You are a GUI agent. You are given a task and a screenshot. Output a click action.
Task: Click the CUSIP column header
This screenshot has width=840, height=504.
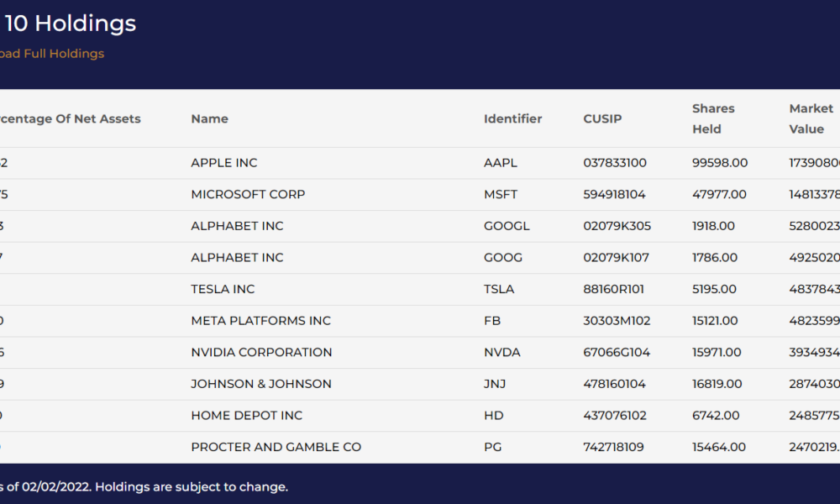(x=602, y=118)
